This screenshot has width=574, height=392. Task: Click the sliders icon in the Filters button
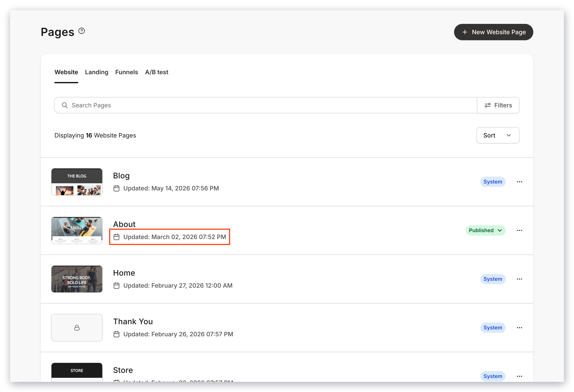[487, 105]
